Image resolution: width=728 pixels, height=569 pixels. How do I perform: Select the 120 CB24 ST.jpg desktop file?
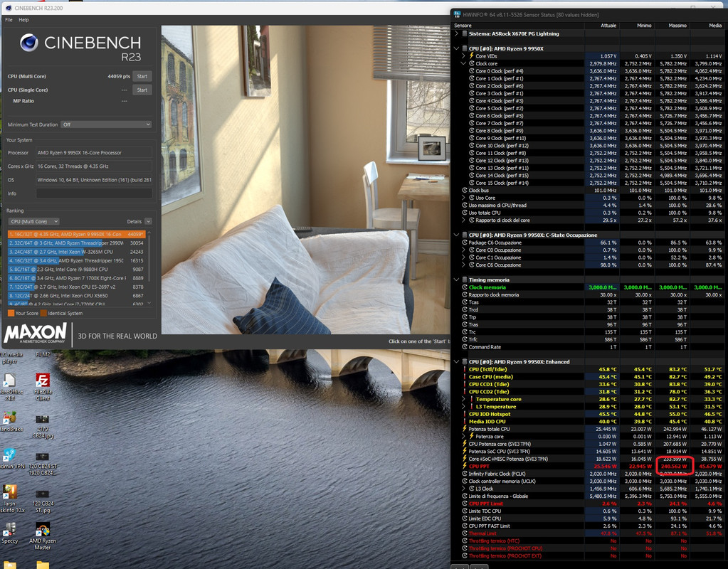42,500
